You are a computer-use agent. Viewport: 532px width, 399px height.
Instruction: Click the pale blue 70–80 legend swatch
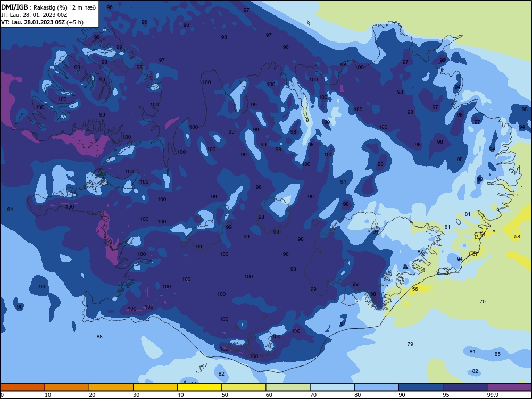332,387
